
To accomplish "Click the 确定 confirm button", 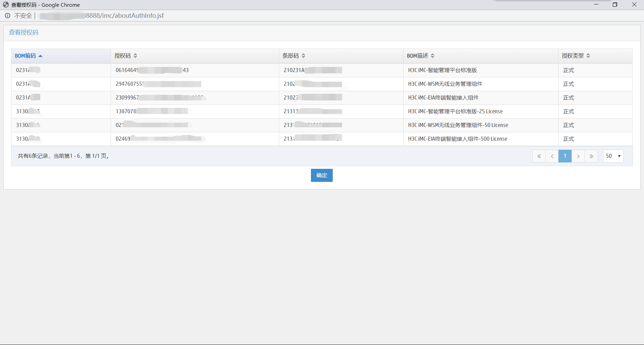I will [322, 176].
